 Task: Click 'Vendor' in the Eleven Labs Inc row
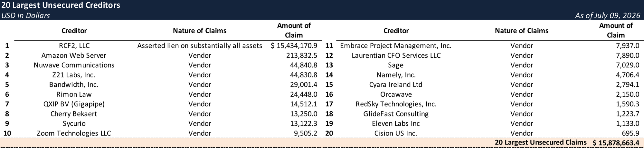point(522,123)
